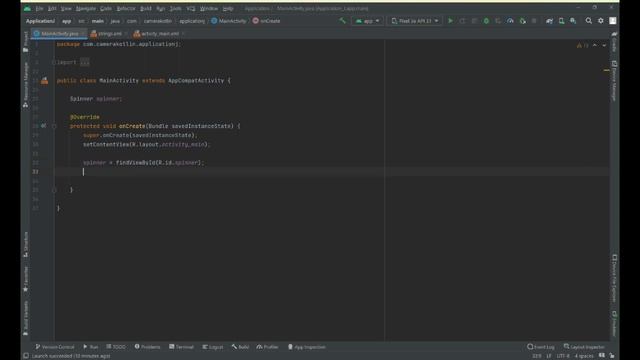Toggle the Build Variants side panel
640x360 pixels.
click(x=26, y=318)
